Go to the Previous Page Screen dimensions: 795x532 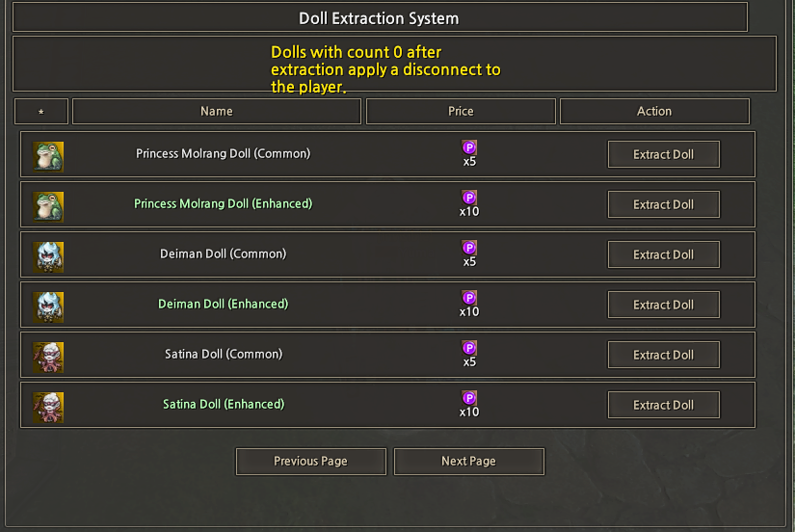coord(310,461)
